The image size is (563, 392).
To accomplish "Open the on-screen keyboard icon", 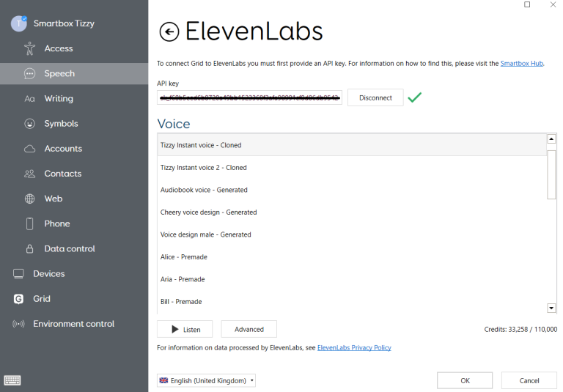I will click(12, 380).
